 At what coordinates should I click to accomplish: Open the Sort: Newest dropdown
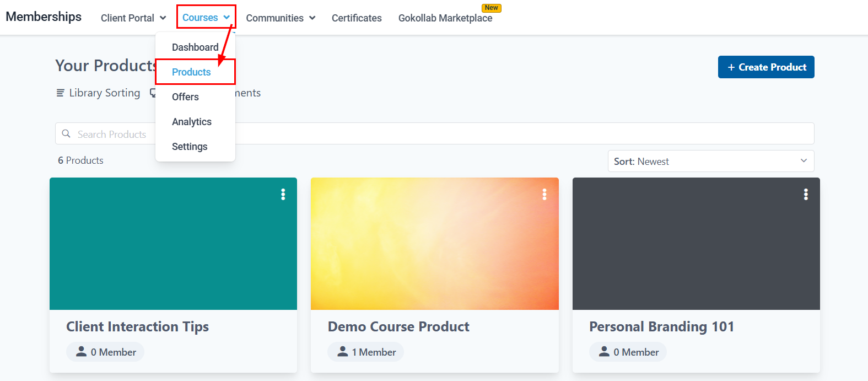[x=710, y=161]
